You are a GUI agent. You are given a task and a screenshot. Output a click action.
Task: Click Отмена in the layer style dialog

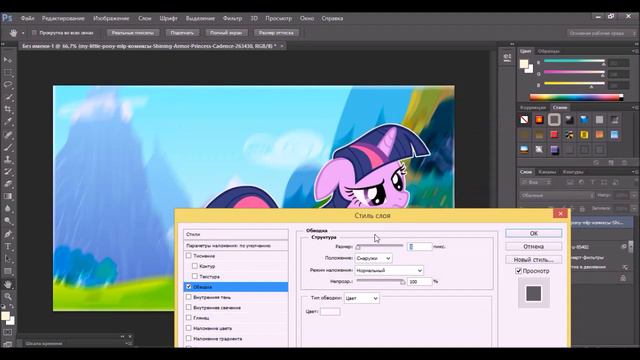pos(533,247)
